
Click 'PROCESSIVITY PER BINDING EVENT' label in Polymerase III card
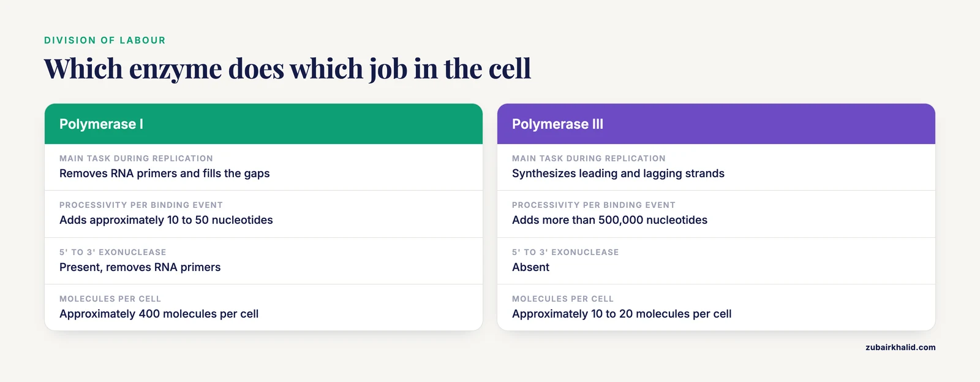pos(594,205)
